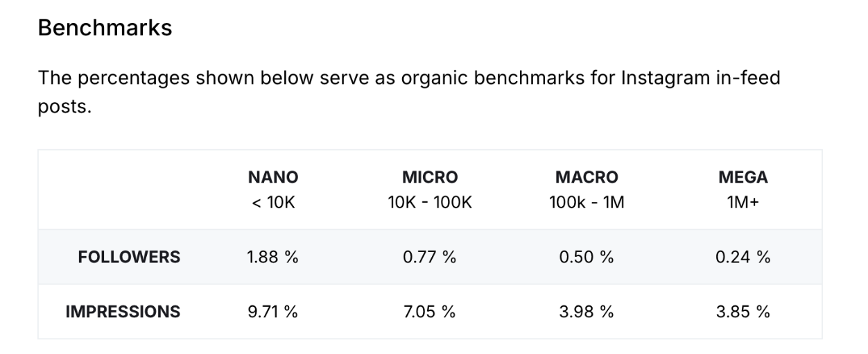Click the '1M+' range label

coord(743,203)
